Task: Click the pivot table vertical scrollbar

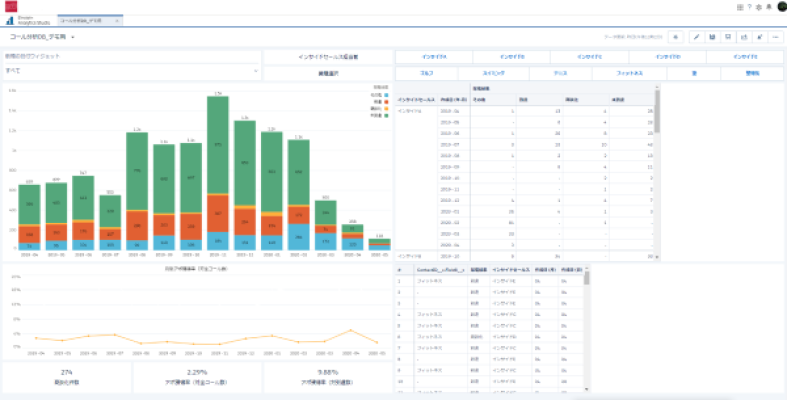Action: pyautogui.click(x=657, y=120)
